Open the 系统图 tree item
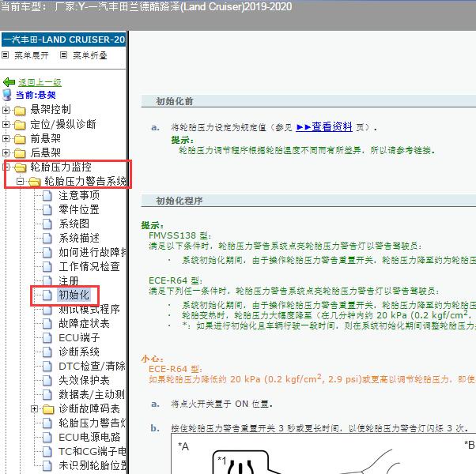This screenshot has height=474, width=476. [x=74, y=224]
